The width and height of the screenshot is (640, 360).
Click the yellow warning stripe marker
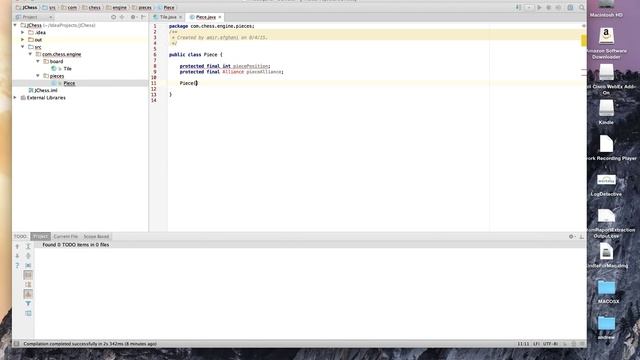584,40
